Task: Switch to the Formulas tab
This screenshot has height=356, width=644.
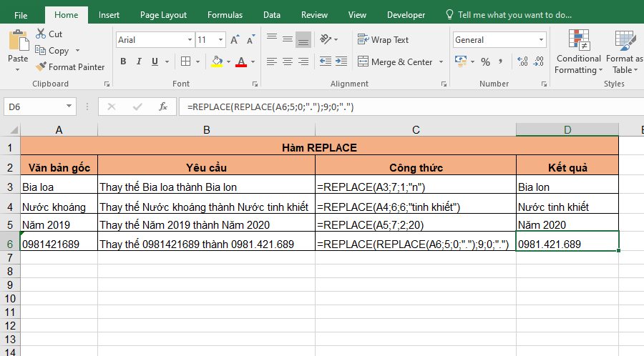Action: [225, 14]
